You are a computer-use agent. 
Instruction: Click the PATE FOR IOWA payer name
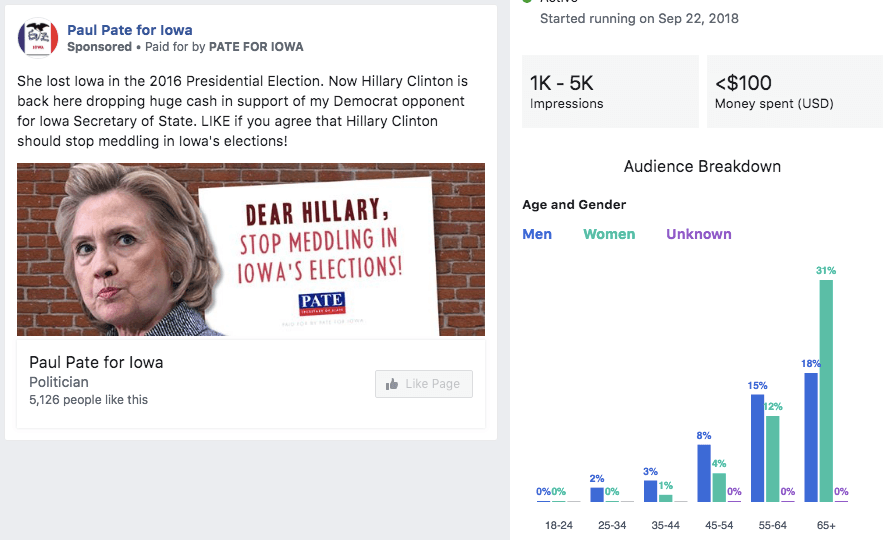coord(256,47)
